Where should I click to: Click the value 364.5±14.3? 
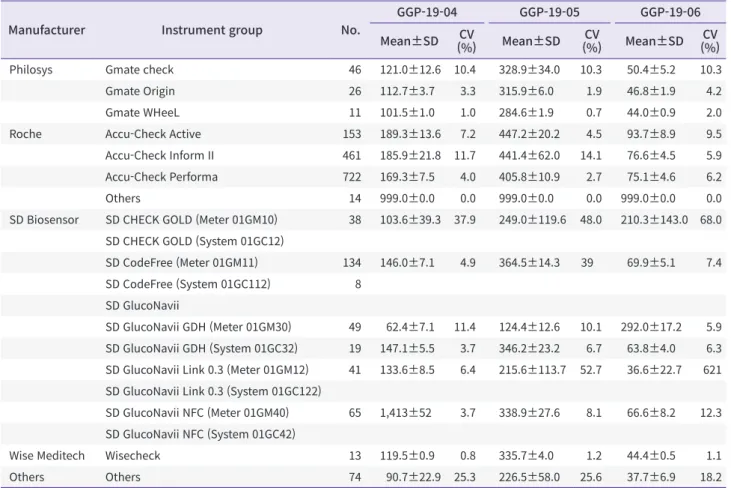click(x=529, y=263)
